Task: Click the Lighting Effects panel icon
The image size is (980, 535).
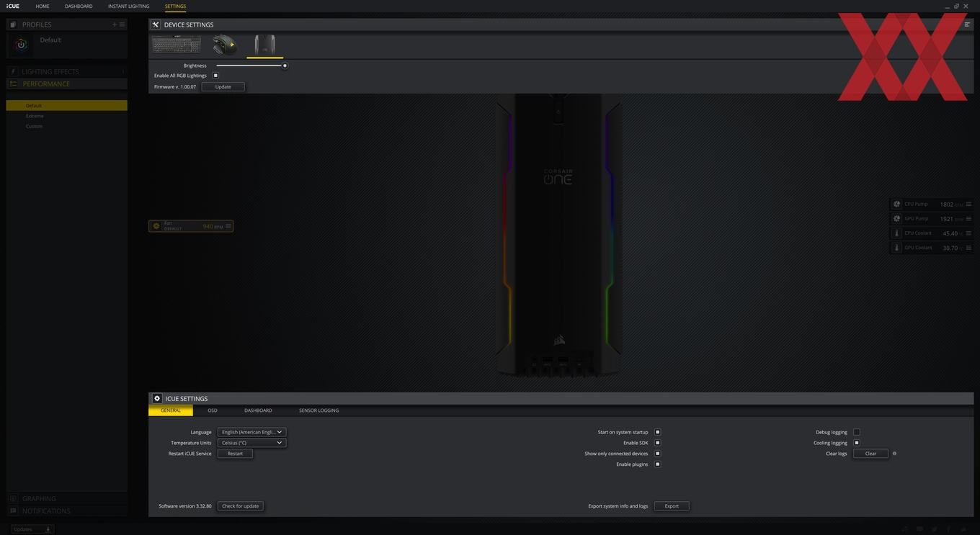Action: click(x=13, y=71)
